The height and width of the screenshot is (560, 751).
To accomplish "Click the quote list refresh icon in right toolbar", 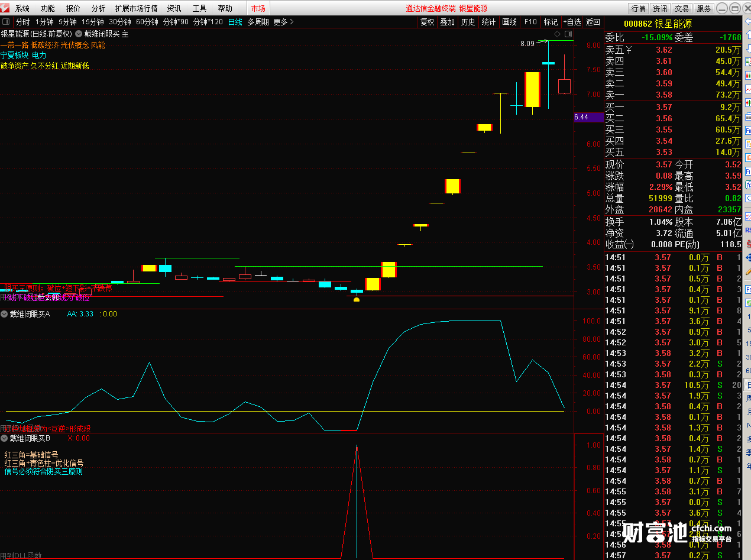I will coord(747,61).
